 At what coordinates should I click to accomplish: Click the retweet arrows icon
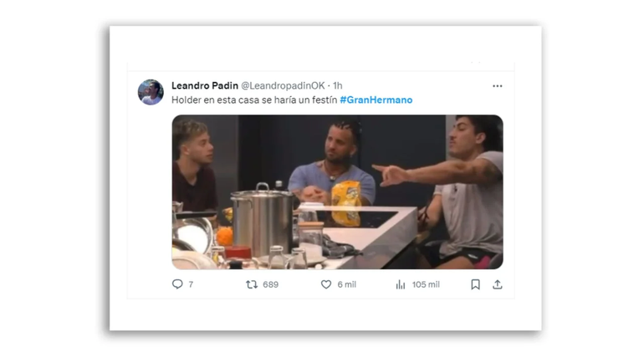pyautogui.click(x=252, y=284)
